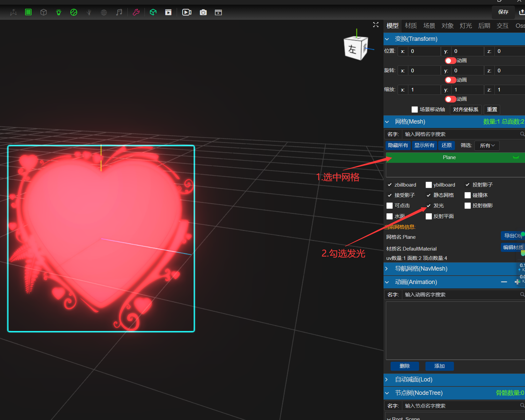Click the 对齐坐标系 button
The height and width of the screenshot is (420, 525).
click(466, 110)
